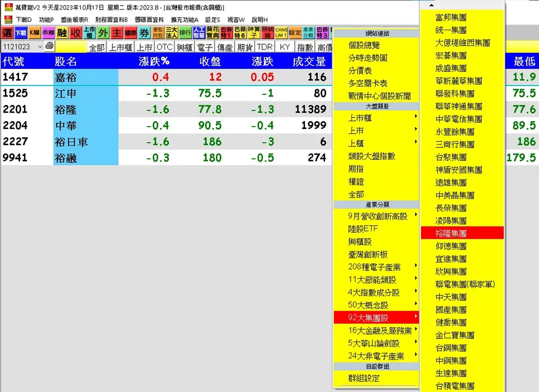539x392 pixels.
Task: Click the 興櫃 filter button
Action: pos(185,47)
